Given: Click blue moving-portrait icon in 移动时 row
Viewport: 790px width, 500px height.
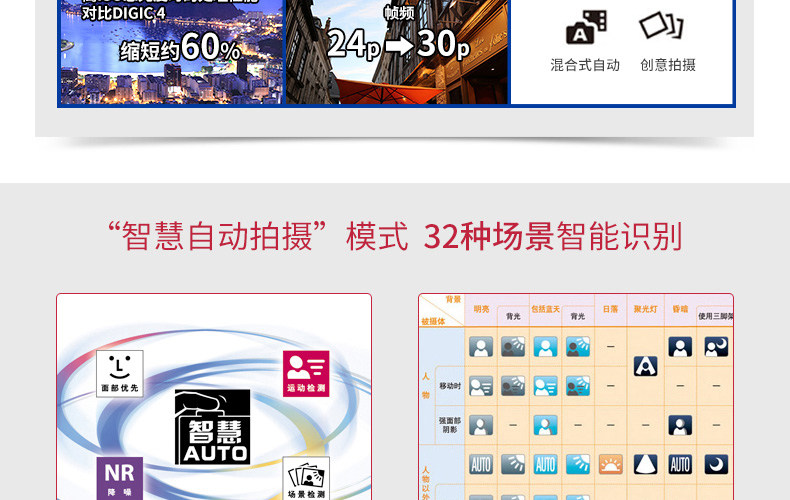Looking at the screenshot, I should coord(545,386).
